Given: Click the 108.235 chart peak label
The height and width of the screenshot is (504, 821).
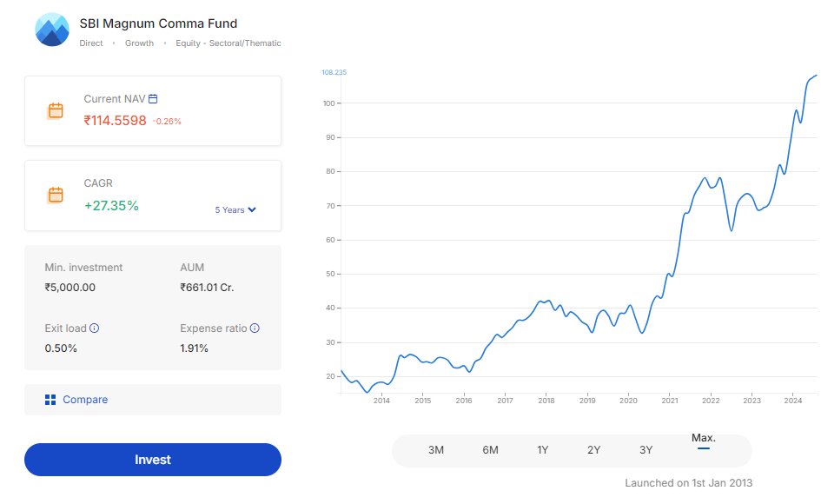Looking at the screenshot, I should click(334, 72).
